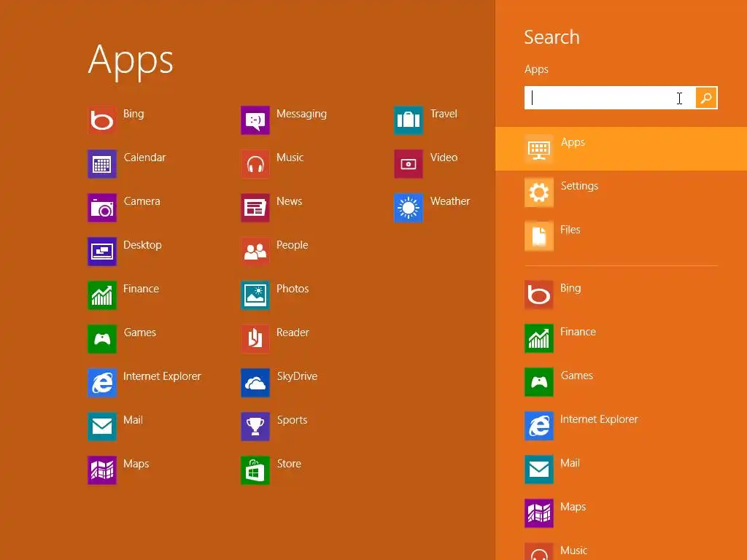747x560 pixels.
Task: Launch the Photos app icon
Action: [x=255, y=295]
